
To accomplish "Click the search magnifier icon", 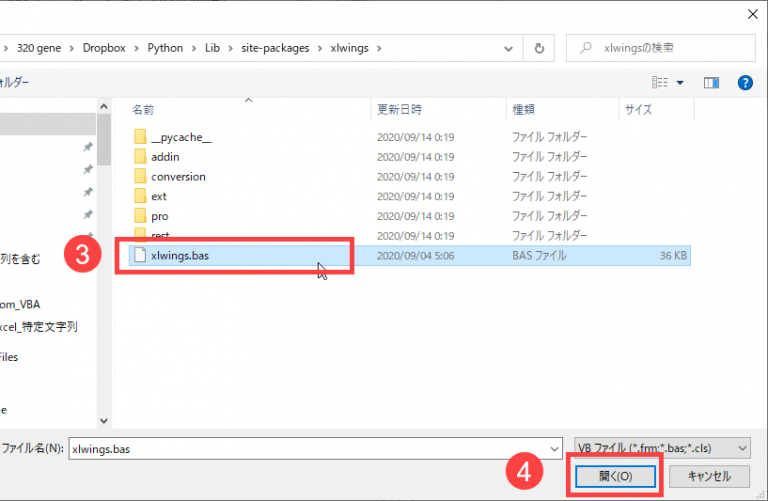I will click(585, 48).
